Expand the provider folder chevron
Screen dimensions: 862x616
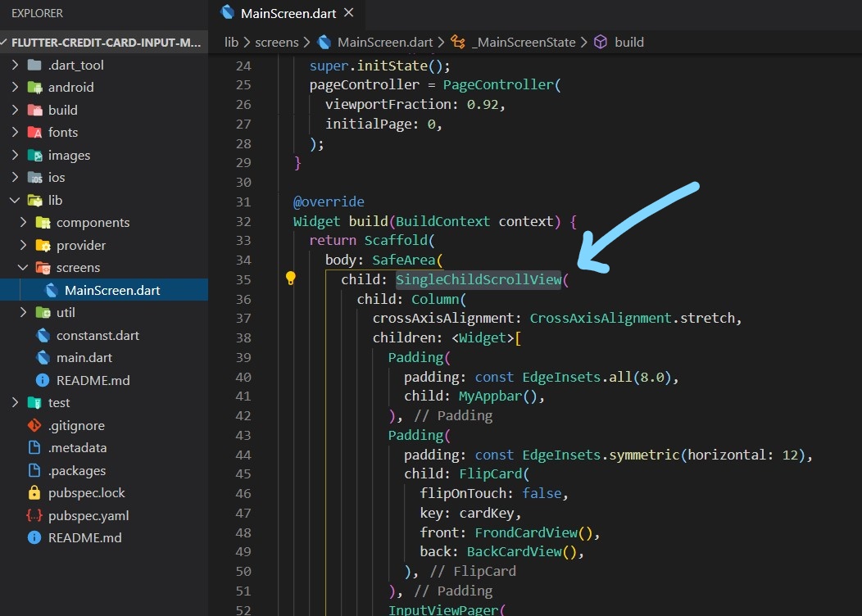point(23,245)
